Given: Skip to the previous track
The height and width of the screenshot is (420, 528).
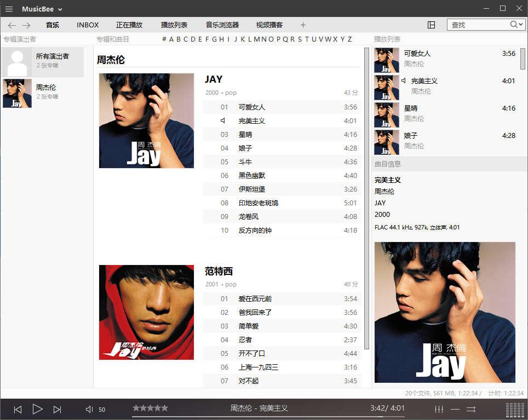Looking at the screenshot, I should click(18, 409).
